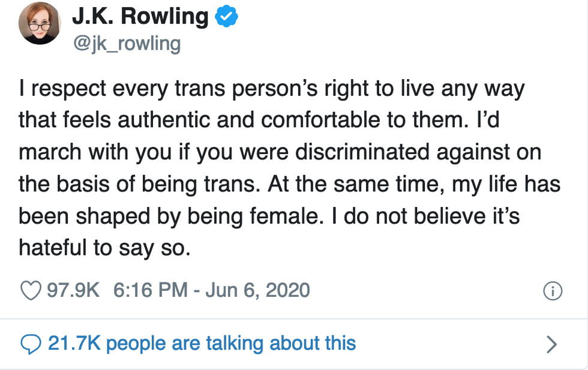Click the blue reply speech bubble icon
Screen dimensions: 588x370
coord(30,344)
